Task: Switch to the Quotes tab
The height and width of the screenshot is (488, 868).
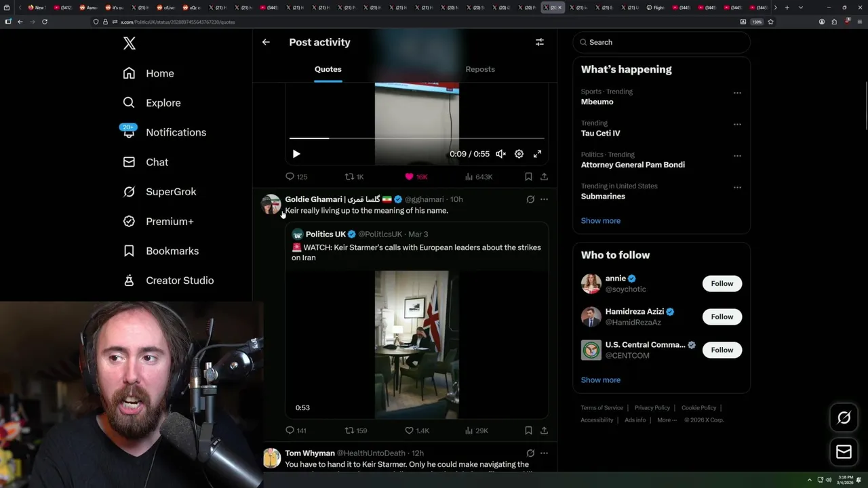Action: (x=328, y=69)
